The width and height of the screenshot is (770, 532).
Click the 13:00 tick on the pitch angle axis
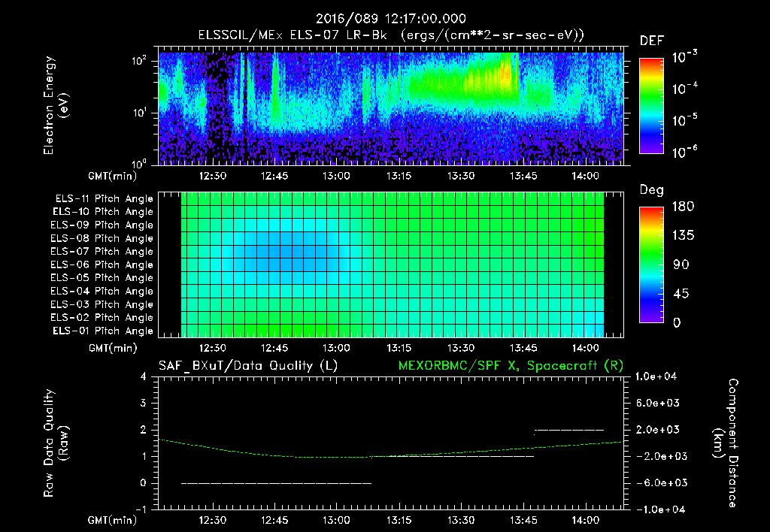[336, 348]
